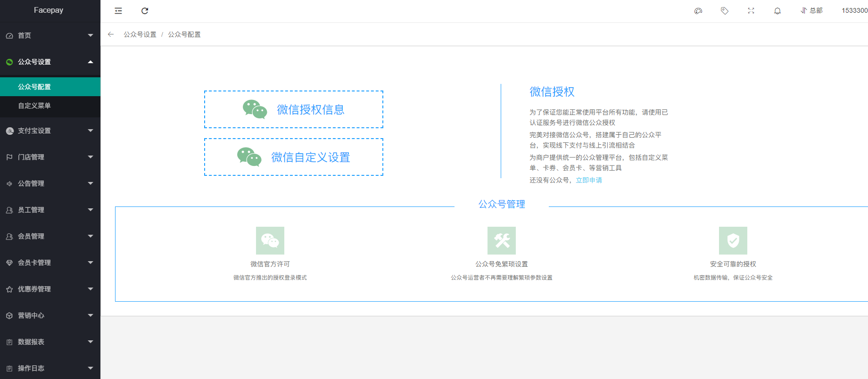Image resolution: width=868 pixels, height=379 pixels.
Task: Click the 营销中心 cube icon
Action: click(x=9, y=316)
